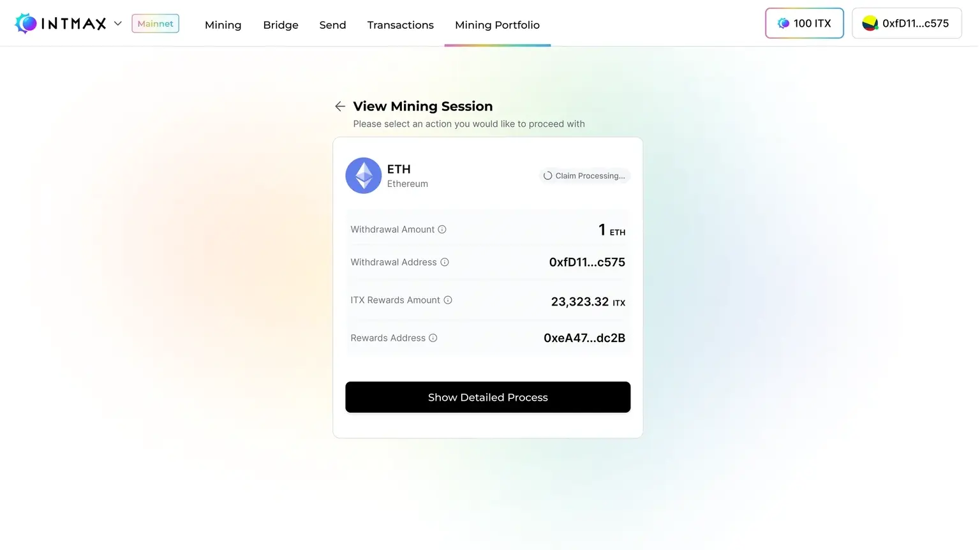Open the Bridge tab

point(281,25)
